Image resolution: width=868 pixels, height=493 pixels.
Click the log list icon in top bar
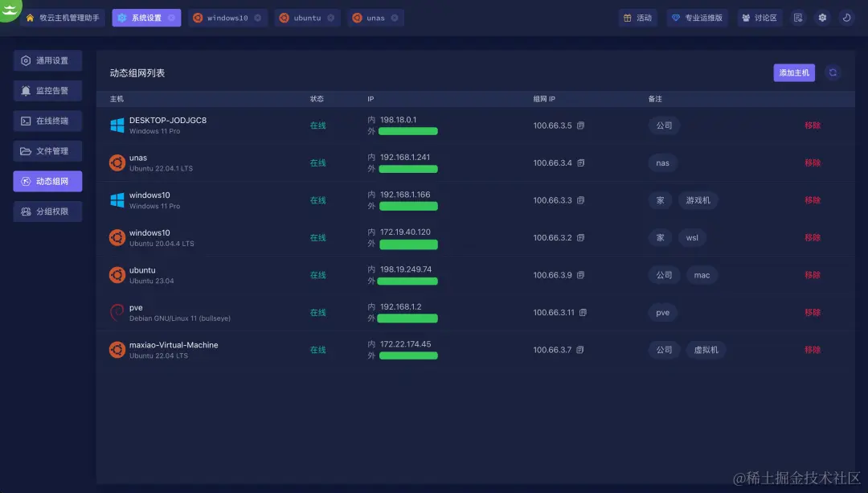click(798, 18)
